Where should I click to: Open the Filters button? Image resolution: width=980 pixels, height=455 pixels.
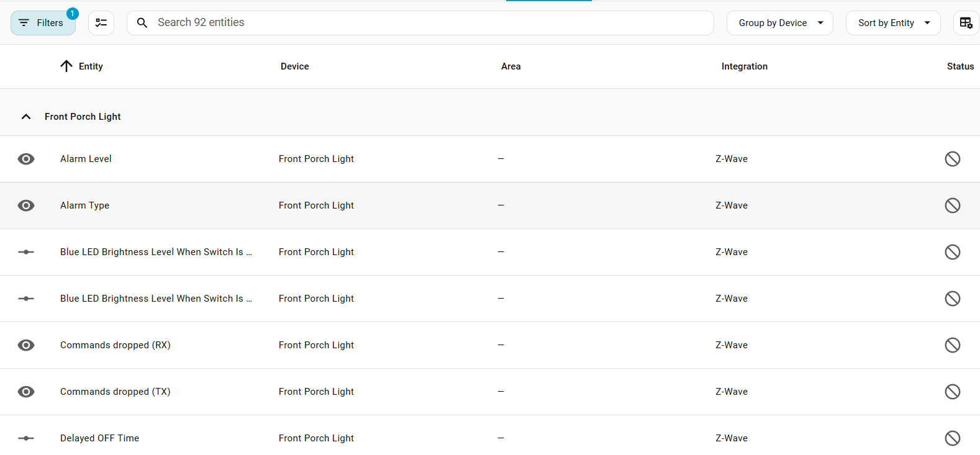pyautogui.click(x=43, y=23)
